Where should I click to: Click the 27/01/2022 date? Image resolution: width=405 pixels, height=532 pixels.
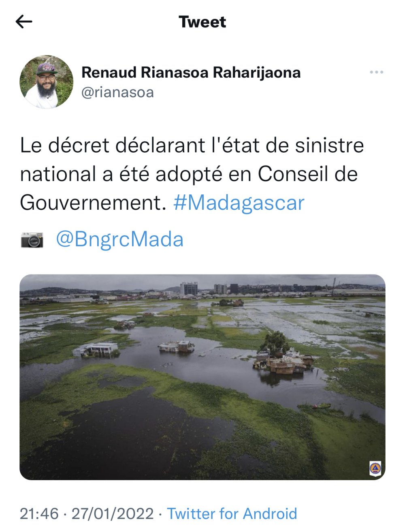(x=113, y=514)
